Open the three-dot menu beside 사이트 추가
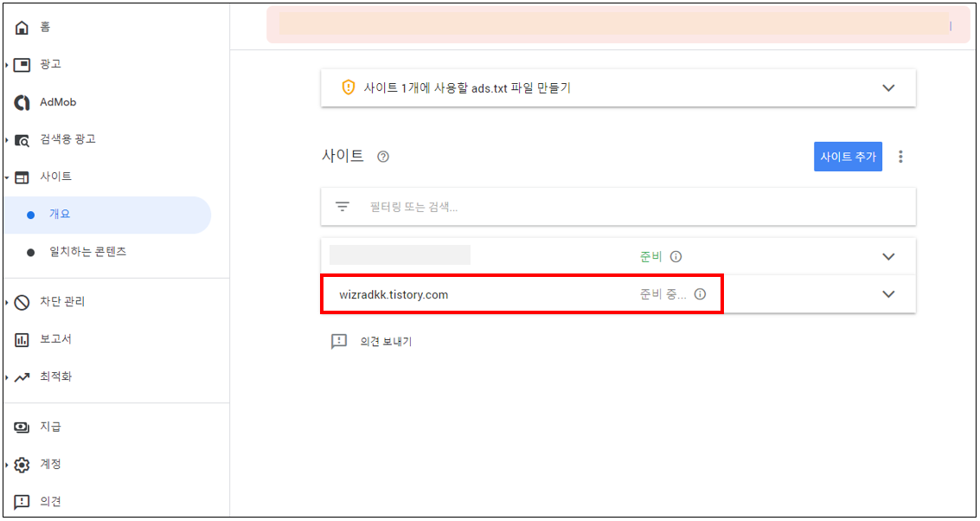Image resolution: width=980 pixels, height=521 pixels. 900,157
